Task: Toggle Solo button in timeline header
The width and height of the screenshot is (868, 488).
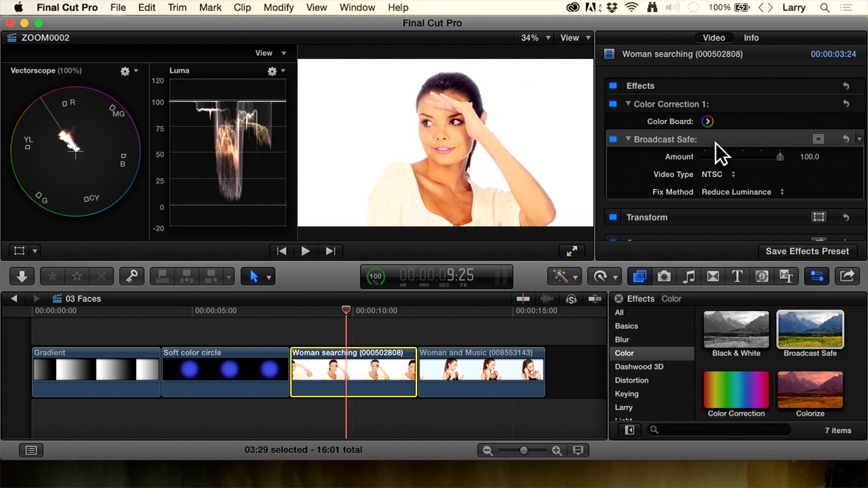Action: 571,299
